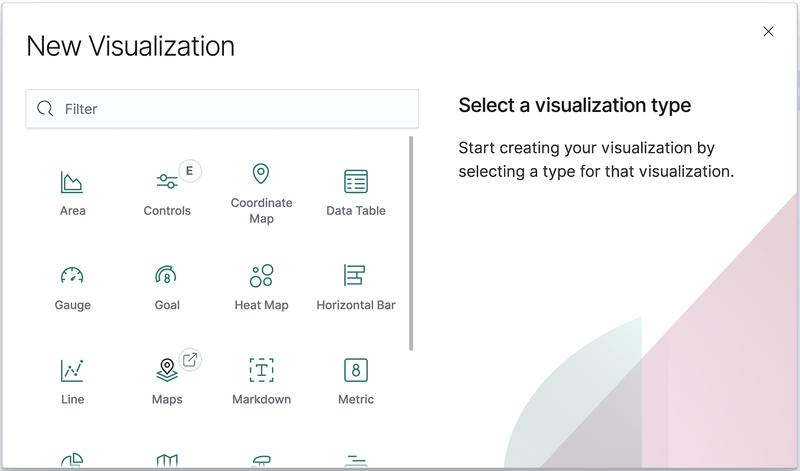
Task: Open the Maps visualization icon
Action: [167, 370]
